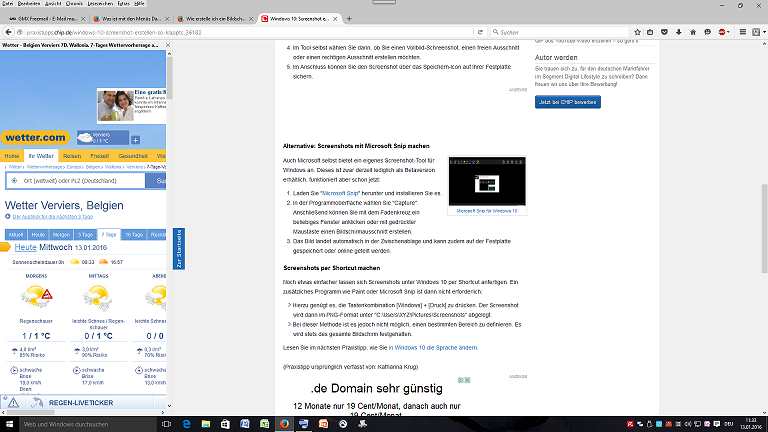
Task: Click the Suchen search field
Action: click(x=560, y=32)
